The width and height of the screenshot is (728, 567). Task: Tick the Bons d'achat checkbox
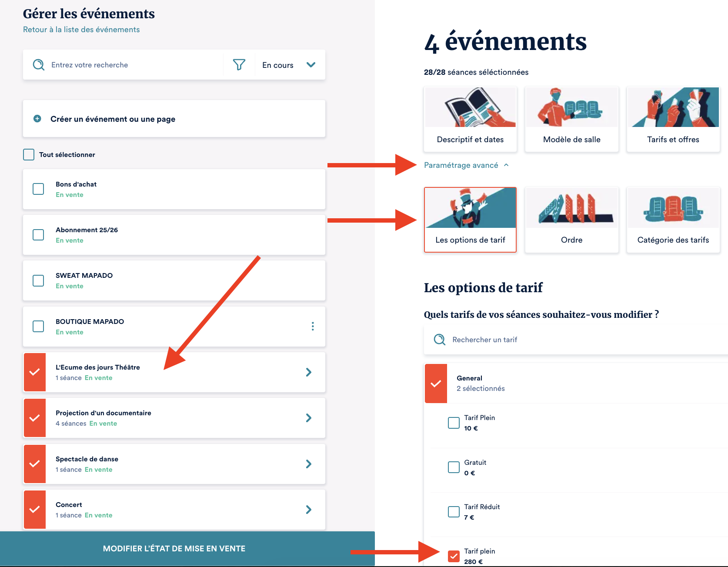(38, 189)
